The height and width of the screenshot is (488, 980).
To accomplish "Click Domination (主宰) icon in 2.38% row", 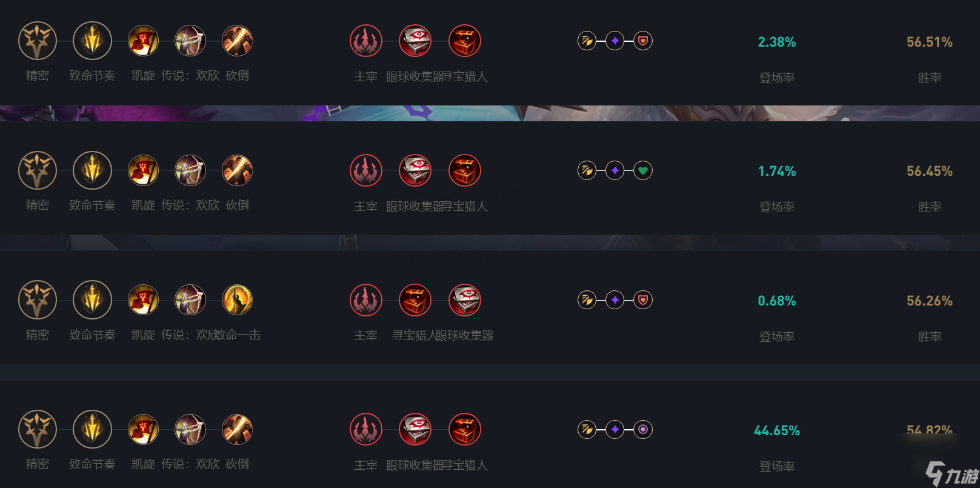I will coord(366,41).
